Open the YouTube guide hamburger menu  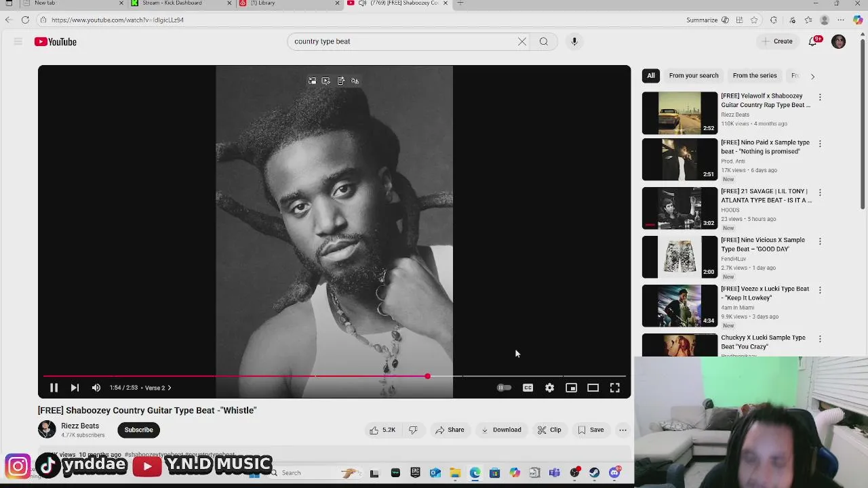[x=18, y=42]
